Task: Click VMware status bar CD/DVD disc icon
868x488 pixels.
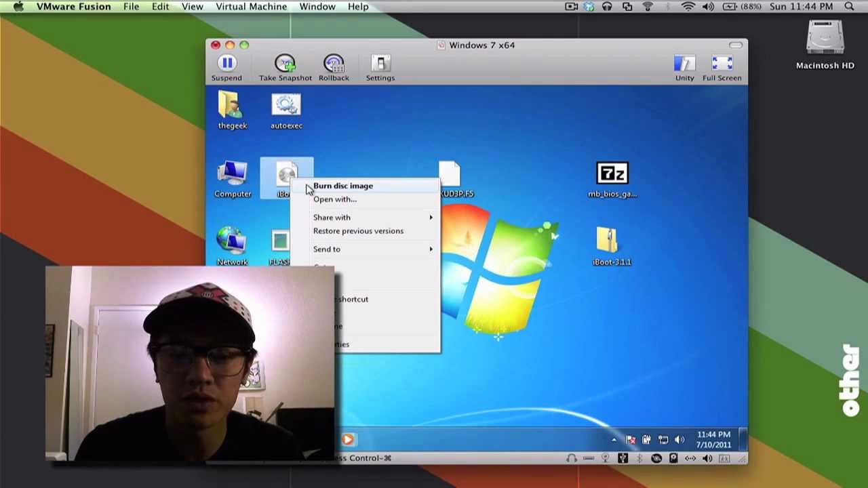Action: (x=656, y=458)
